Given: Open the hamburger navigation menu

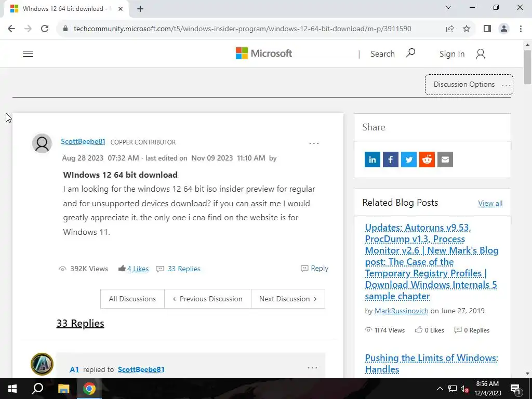Looking at the screenshot, I should pos(28,54).
